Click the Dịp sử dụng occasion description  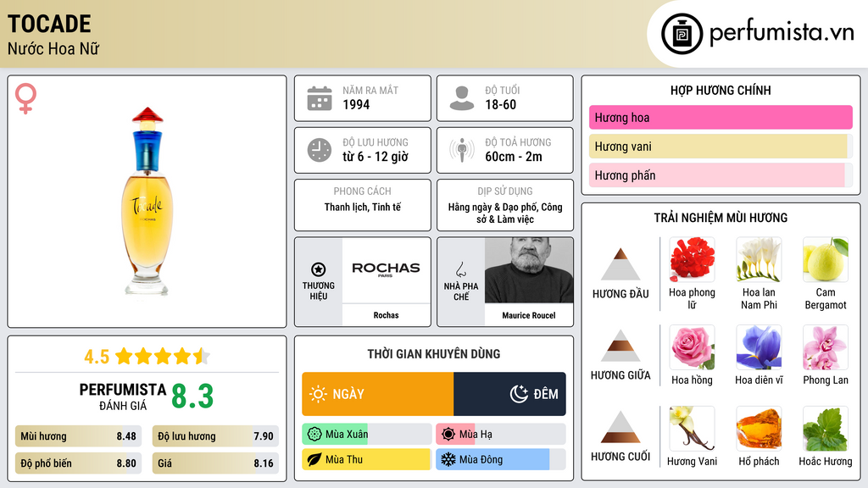[505, 213]
